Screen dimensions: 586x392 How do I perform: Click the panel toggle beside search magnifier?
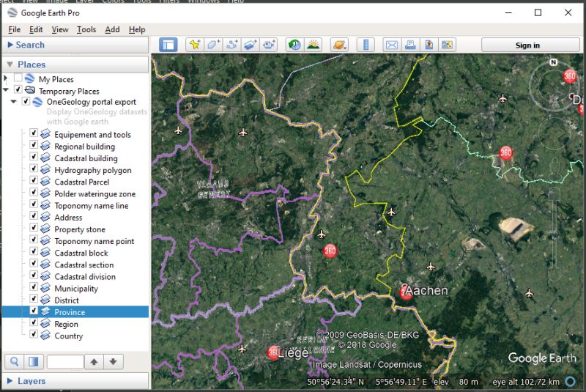34,362
